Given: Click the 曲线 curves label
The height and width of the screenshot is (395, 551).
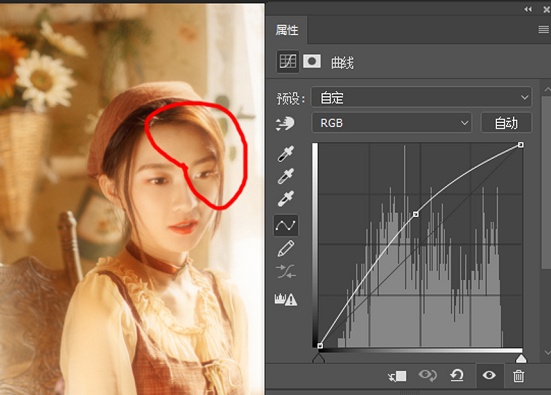Looking at the screenshot, I should pyautogui.click(x=342, y=63).
